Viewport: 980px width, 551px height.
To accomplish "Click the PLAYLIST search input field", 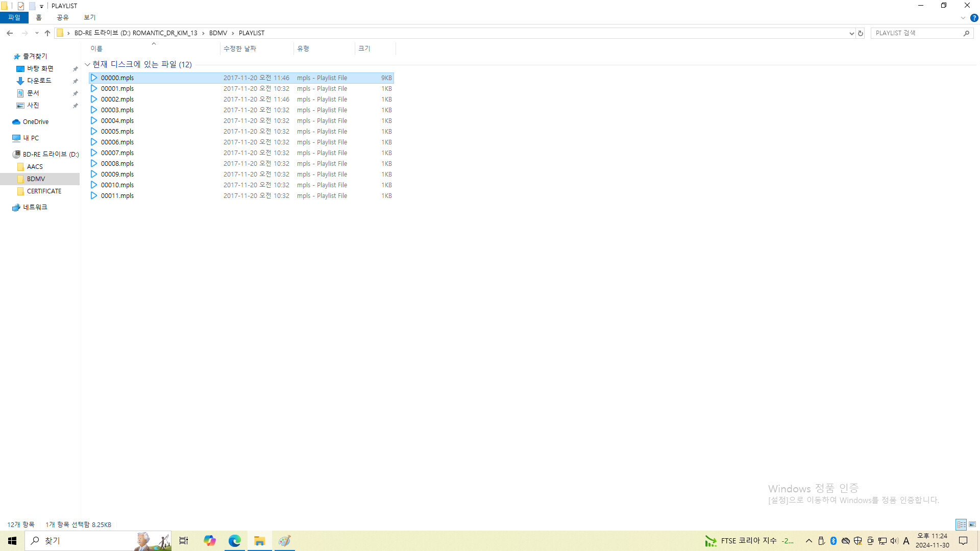I will (x=916, y=33).
